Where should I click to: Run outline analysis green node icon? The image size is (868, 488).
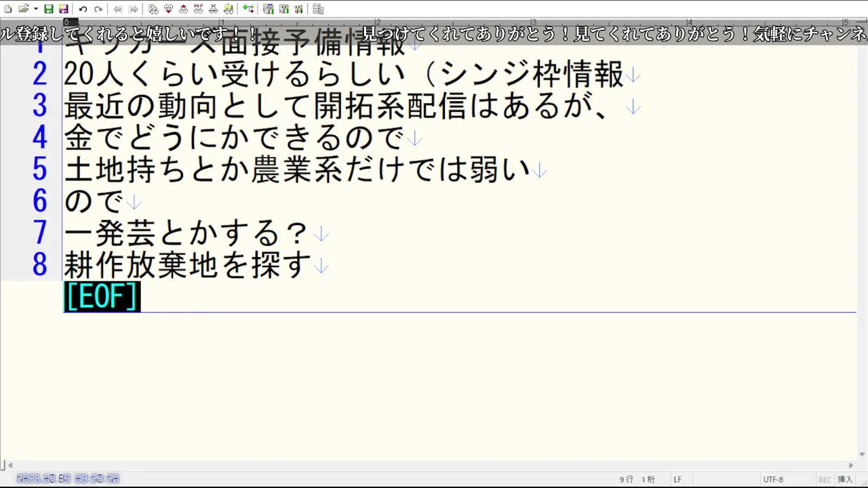coord(248,9)
